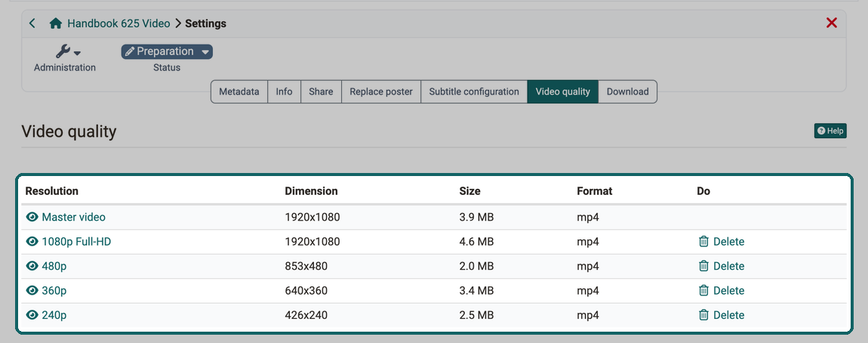Click the Help button

pos(830,131)
